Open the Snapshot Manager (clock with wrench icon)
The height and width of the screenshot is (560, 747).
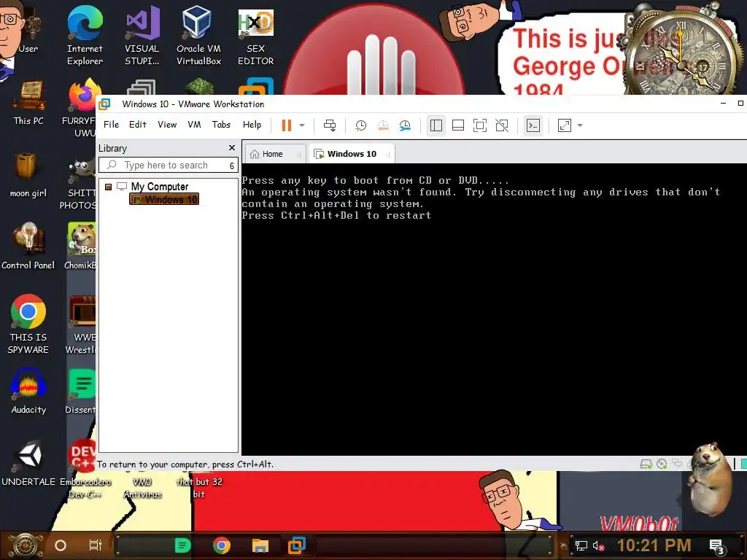click(405, 125)
